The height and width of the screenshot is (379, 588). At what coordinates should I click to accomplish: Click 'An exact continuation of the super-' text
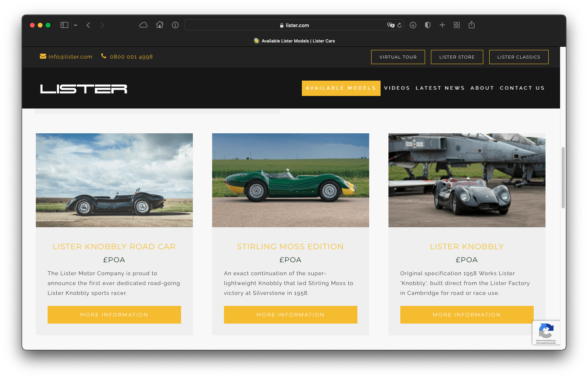click(275, 273)
